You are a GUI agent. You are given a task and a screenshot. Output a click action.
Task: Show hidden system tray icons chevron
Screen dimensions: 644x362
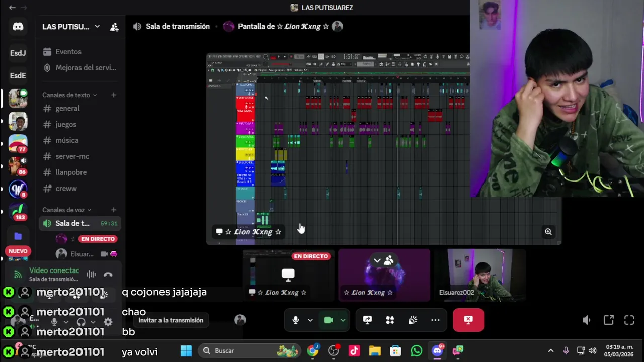pyautogui.click(x=551, y=351)
